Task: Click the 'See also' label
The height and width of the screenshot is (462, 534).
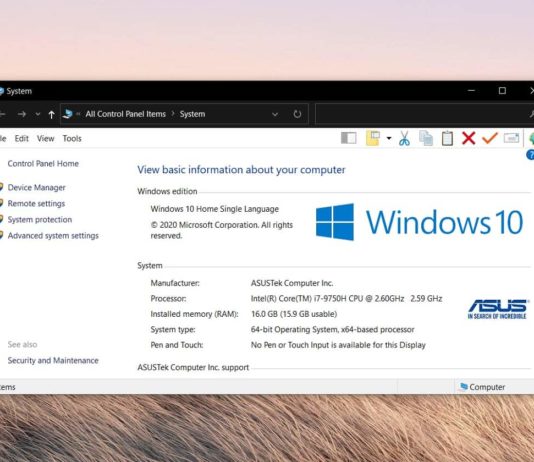Action: [x=22, y=345]
